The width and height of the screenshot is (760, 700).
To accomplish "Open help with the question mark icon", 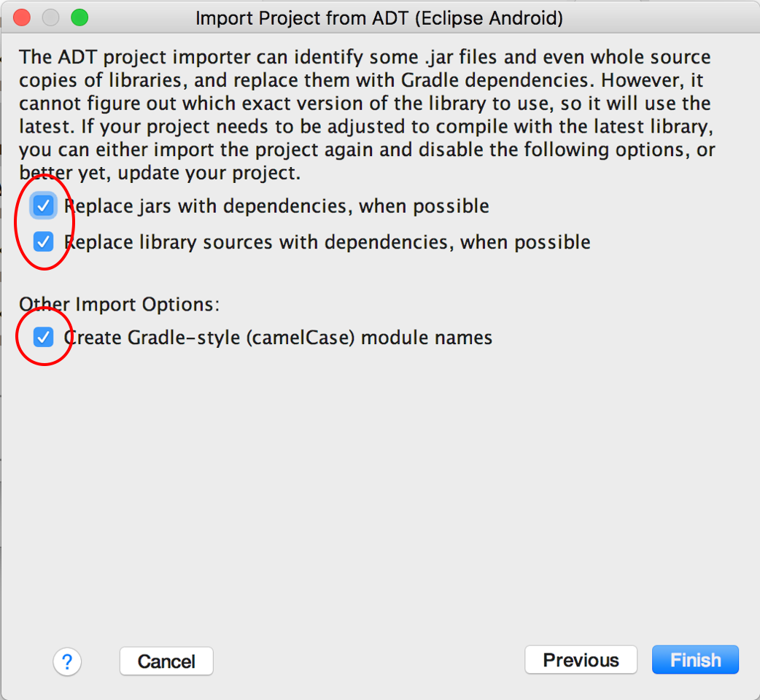I will click(67, 661).
